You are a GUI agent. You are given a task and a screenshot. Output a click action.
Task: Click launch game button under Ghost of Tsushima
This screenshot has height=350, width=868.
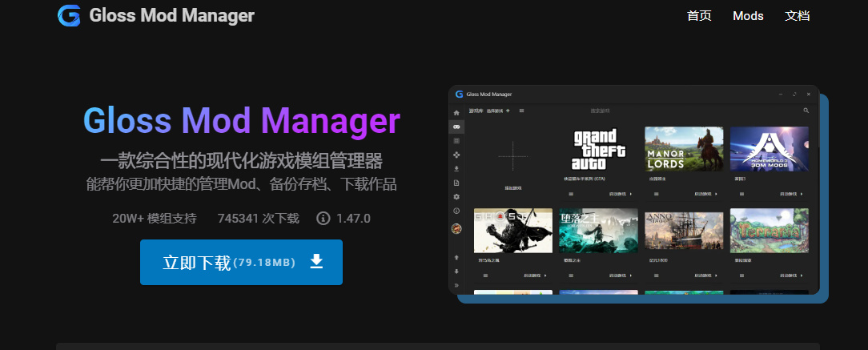click(536, 276)
